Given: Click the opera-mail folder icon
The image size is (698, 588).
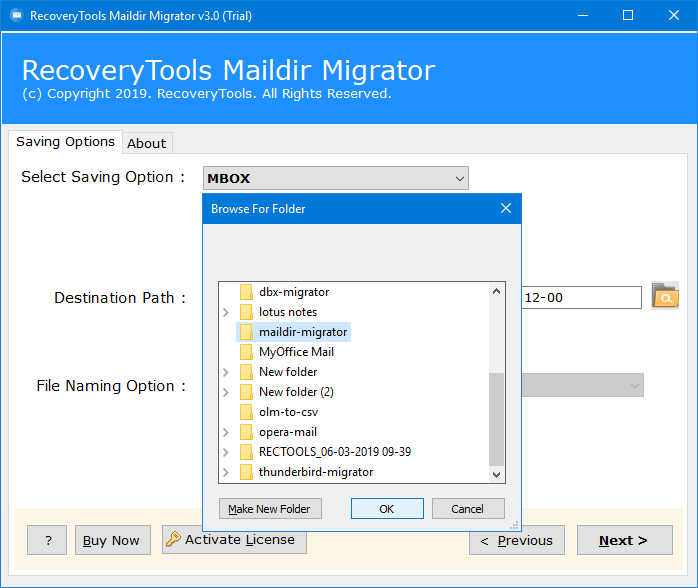Looking at the screenshot, I should (x=246, y=432).
